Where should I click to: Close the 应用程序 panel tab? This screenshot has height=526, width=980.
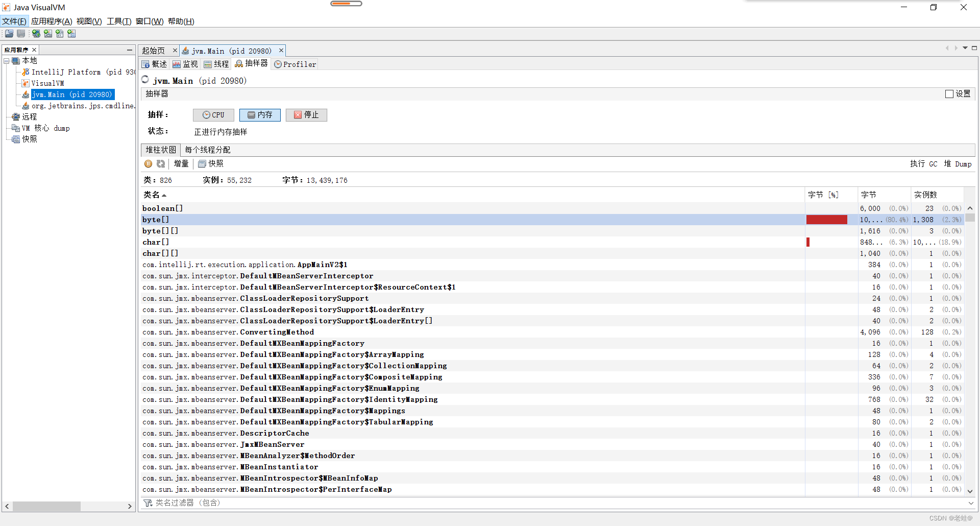(34, 50)
